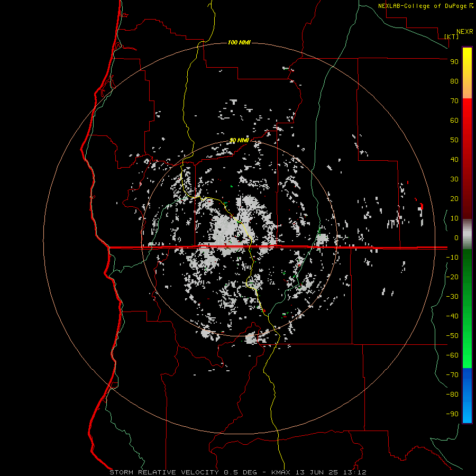Pick the gray near-zero segment of color bar
Screen dimensions: 476x476
[x=467, y=234]
